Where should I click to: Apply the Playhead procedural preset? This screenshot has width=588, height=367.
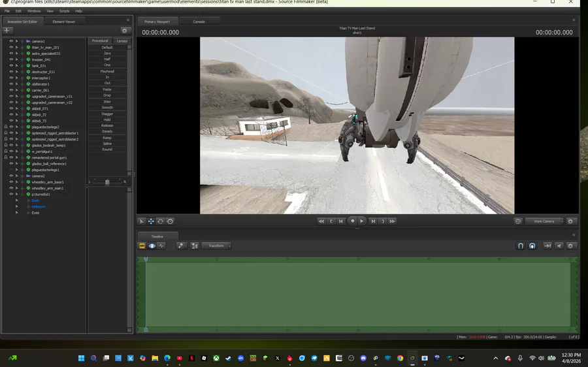(107, 71)
